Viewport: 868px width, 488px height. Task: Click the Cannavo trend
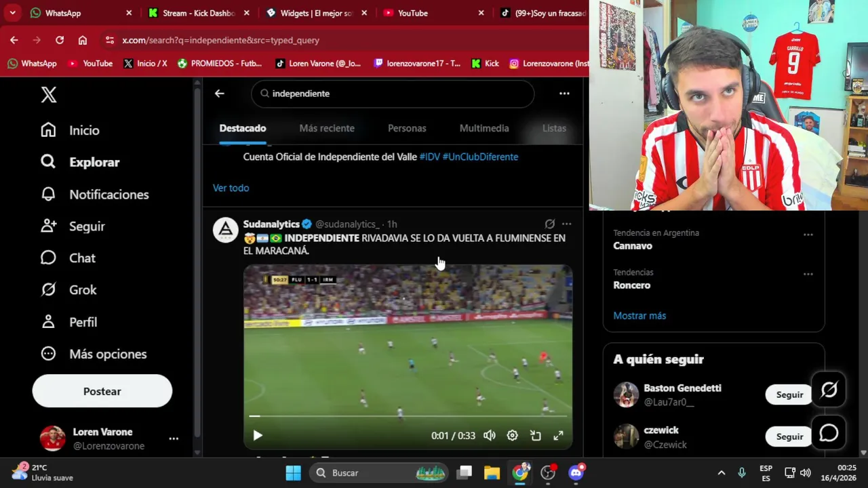tap(633, 246)
